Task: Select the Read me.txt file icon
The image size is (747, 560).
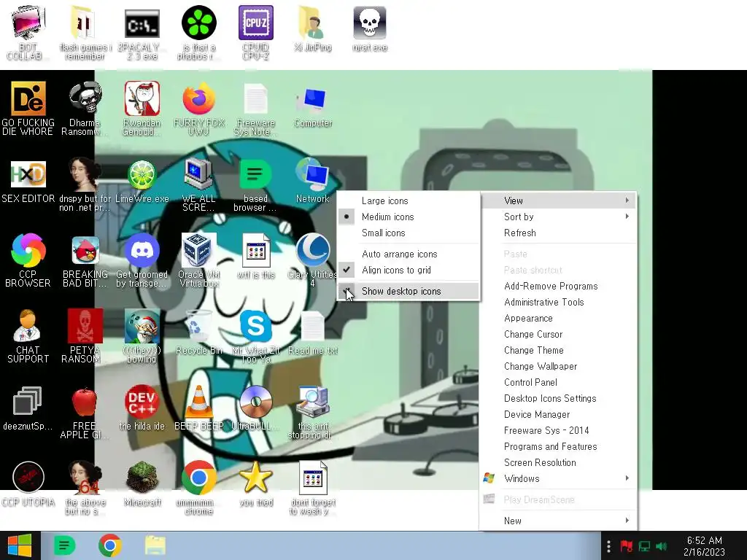Action: point(312,326)
